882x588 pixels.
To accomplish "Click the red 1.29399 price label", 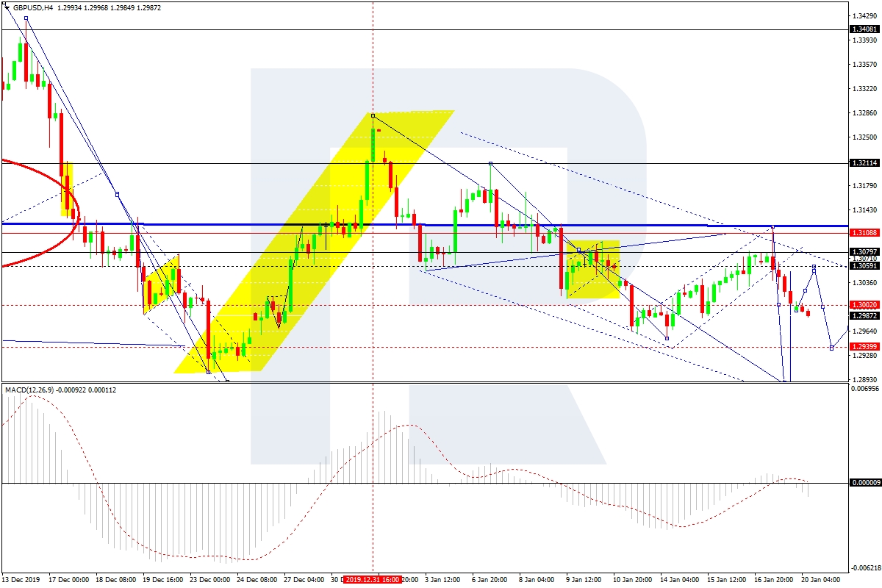I will coord(864,347).
